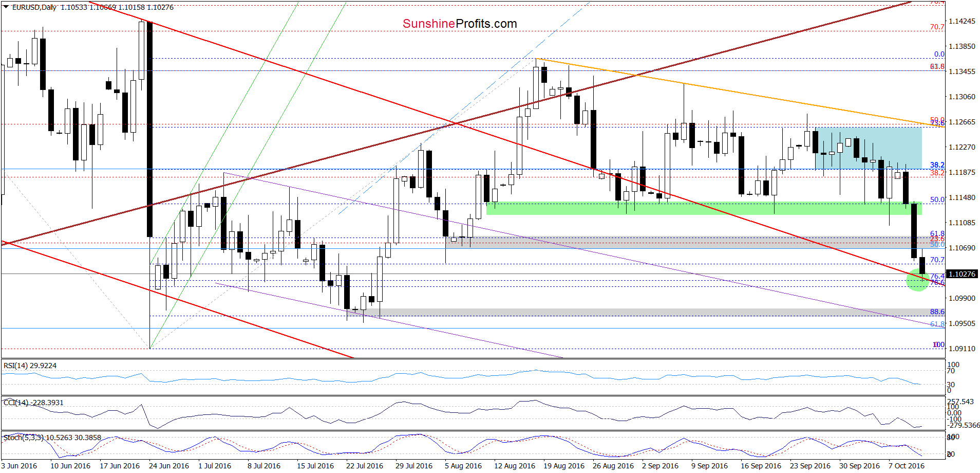This screenshot has height=473, width=980.
Task: Click the light blue consolidation rectangle
Action: pos(869,148)
